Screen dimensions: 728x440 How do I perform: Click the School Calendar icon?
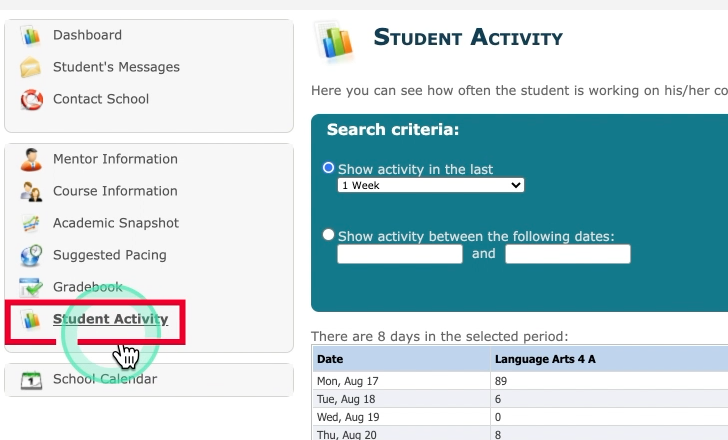31,380
